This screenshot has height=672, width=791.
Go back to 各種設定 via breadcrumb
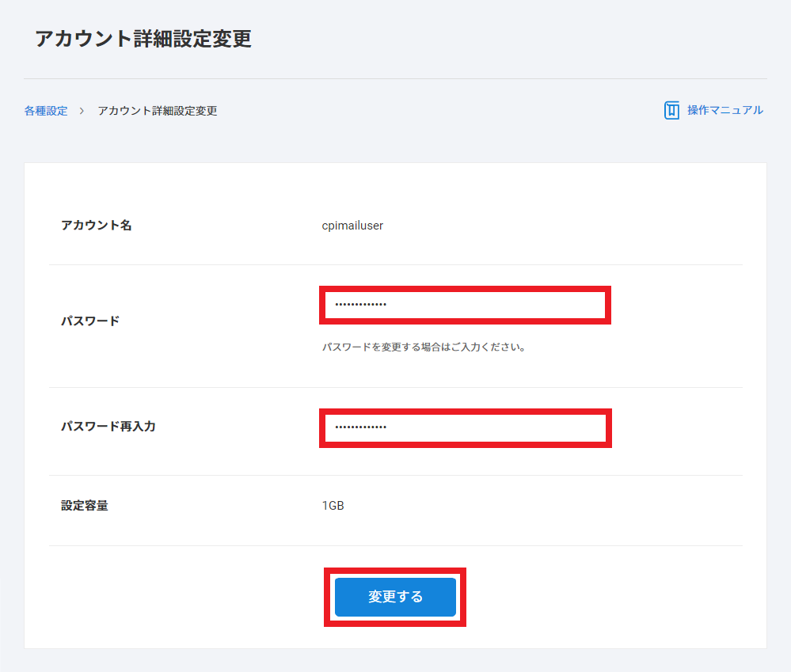pos(46,111)
